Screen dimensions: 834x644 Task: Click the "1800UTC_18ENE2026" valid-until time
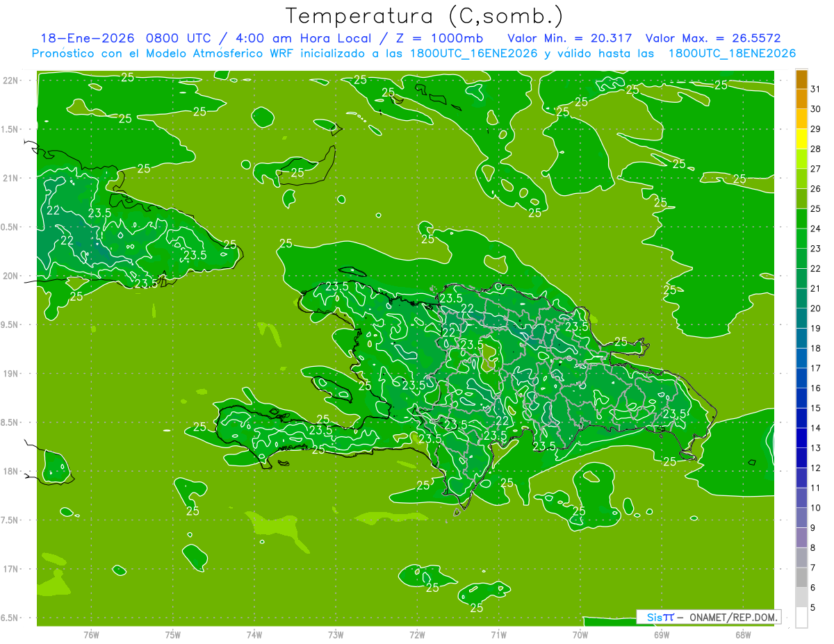point(732,53)
